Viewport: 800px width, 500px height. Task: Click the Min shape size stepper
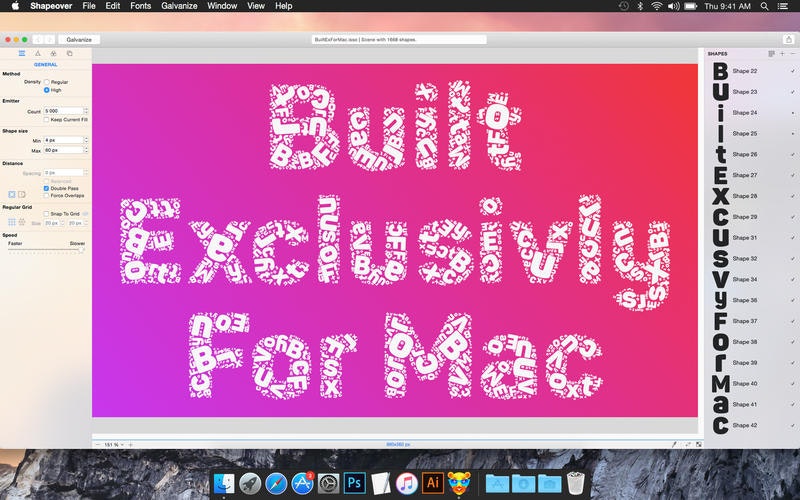pyautogui.click(x=86, y=140)
